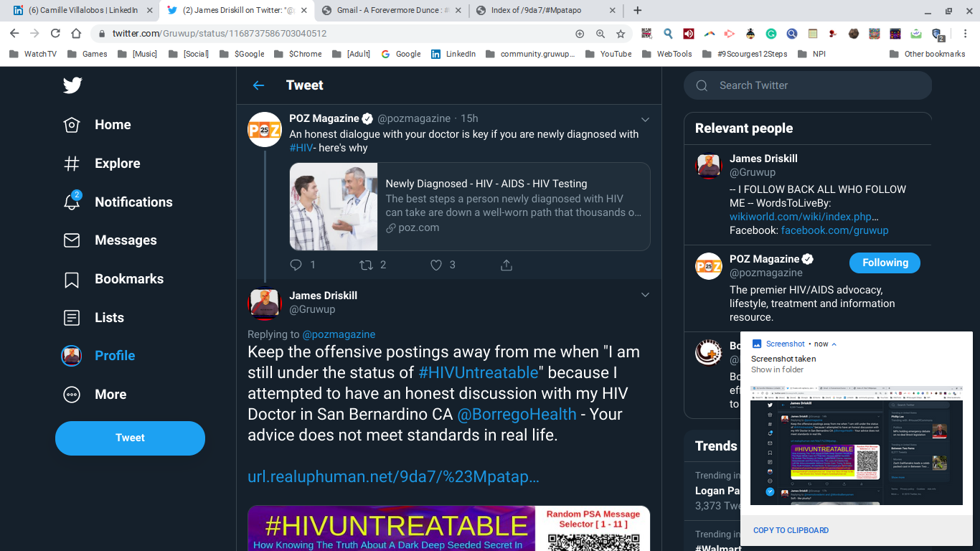Click the blue Tweet compose button

[x=130, y=438]
